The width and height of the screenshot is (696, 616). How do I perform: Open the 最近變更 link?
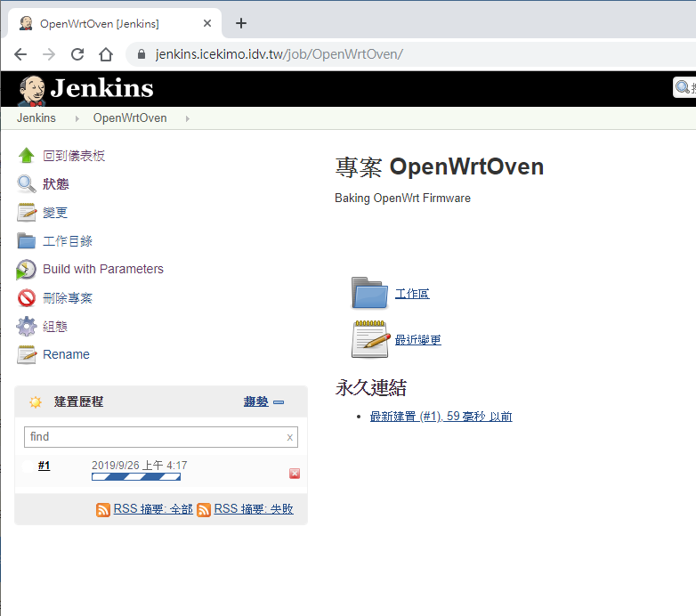[417, 339]
